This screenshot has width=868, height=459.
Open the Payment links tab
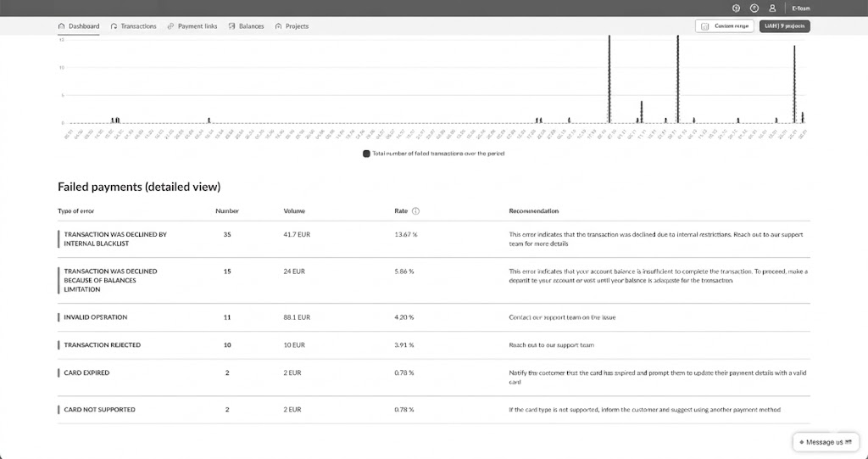(x=198, y=26)
